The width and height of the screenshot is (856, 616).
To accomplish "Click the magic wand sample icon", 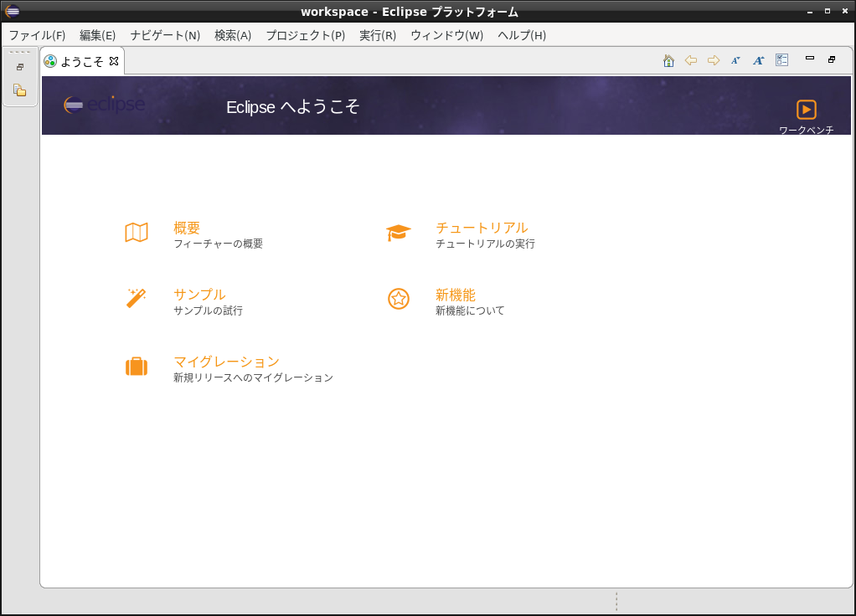I will pyautogui.click(x=136, y=299).
